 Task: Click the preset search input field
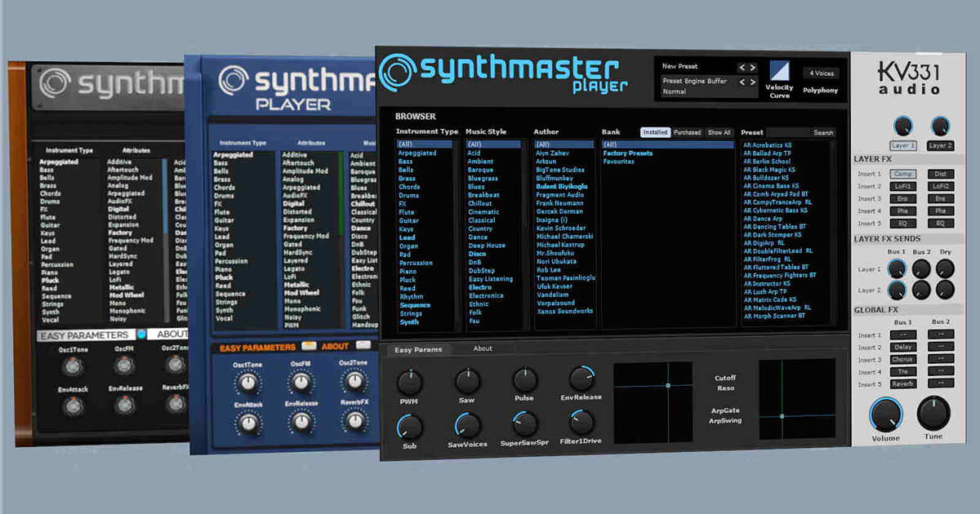(x=788, y=132)
